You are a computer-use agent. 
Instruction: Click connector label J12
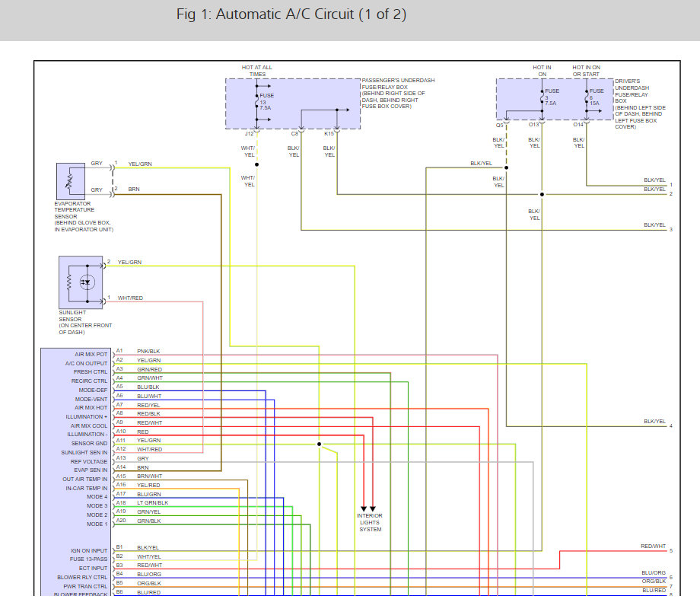249,133
